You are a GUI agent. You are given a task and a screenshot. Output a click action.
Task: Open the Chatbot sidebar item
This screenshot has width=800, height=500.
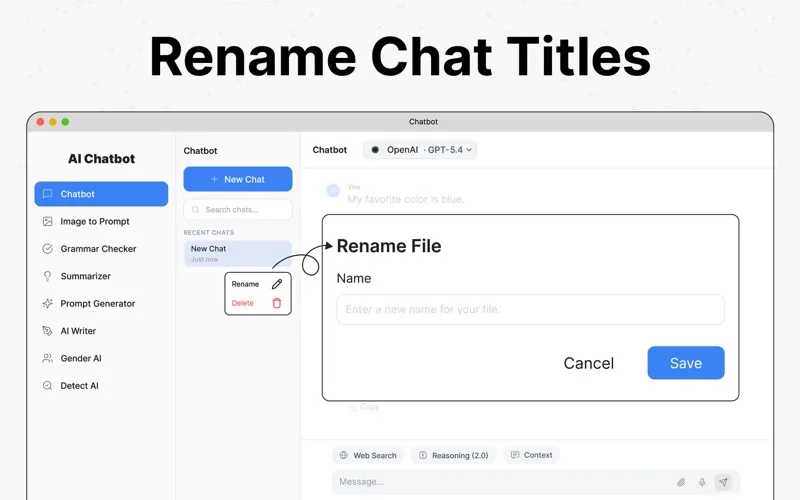point(101,194)
